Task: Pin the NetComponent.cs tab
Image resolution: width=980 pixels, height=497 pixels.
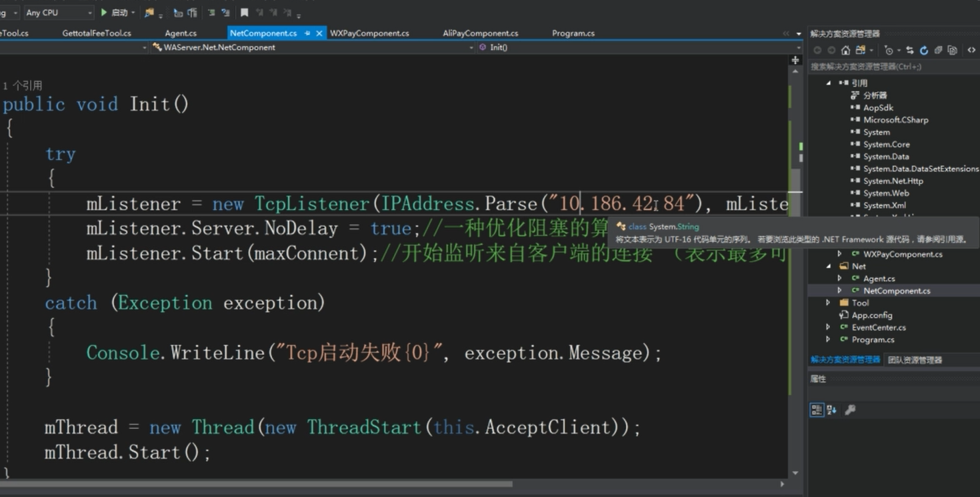Action: [x=307, y=33]
